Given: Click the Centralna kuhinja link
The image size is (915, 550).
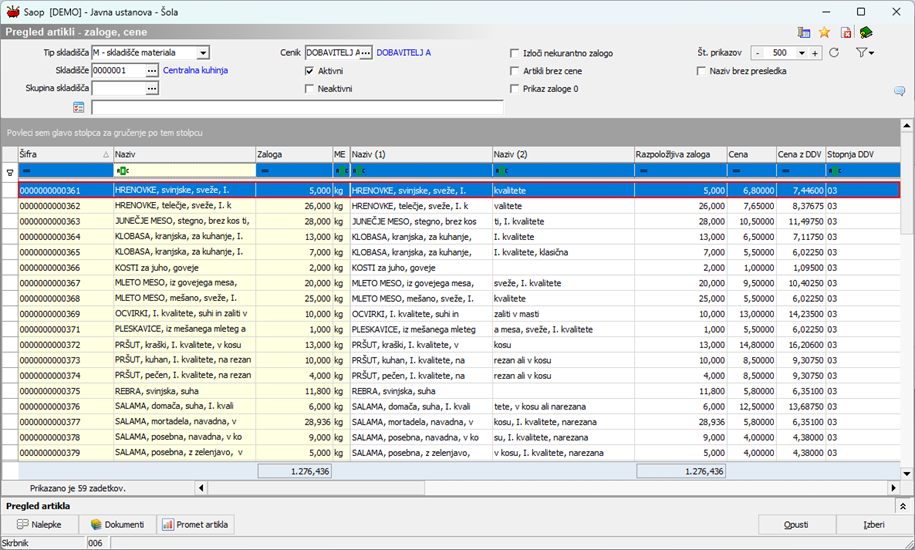Looking at the screenshot, I should point(195,71).
